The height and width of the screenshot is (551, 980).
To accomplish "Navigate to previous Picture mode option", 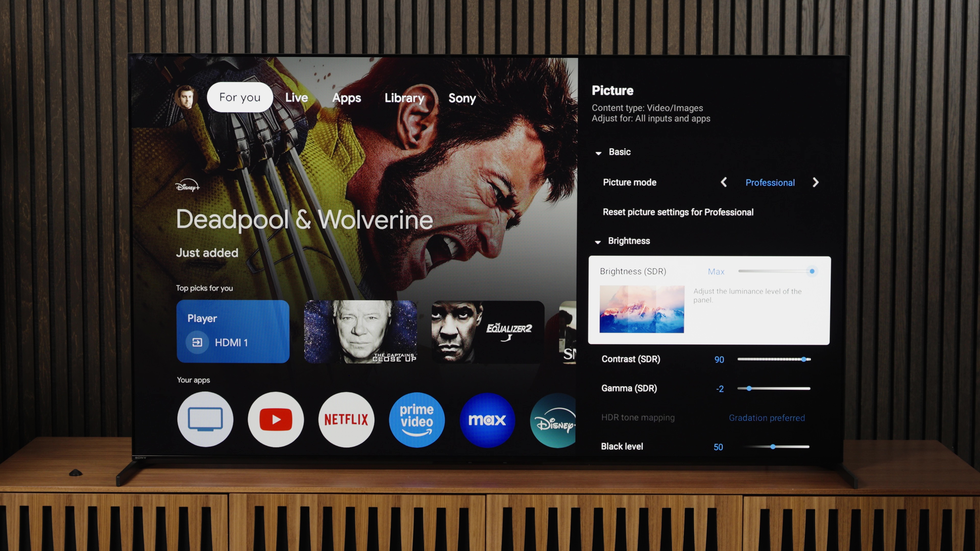I will (724, 183).
